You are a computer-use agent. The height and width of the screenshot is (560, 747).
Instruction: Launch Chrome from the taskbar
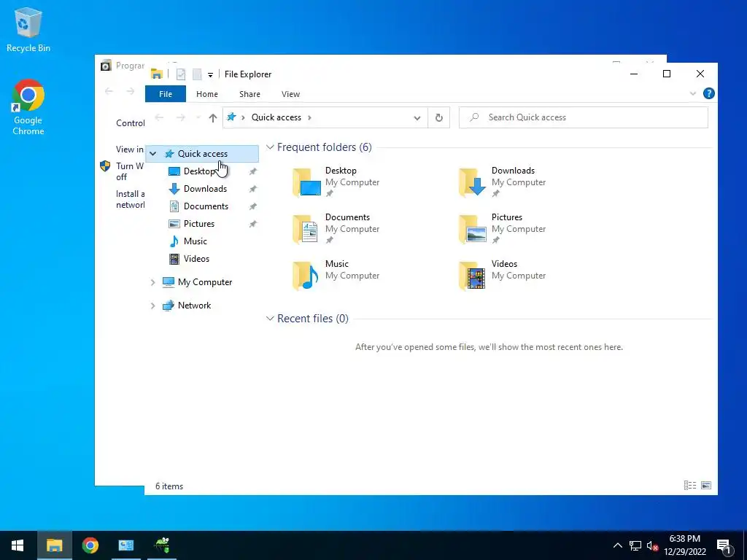coord(90,545)
